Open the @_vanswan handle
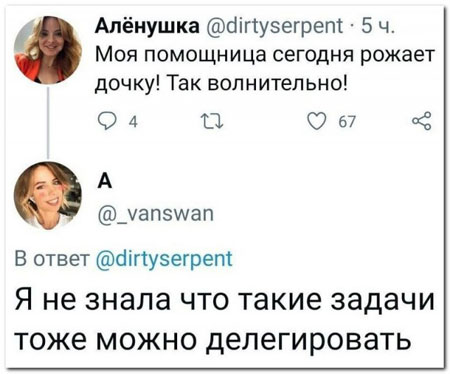This screenshot has height=374, width=450. [156, 214]
